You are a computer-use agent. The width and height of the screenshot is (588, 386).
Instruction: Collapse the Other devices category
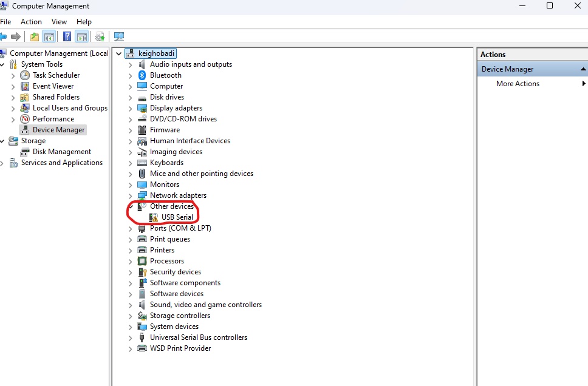click(x=130, y=206)
